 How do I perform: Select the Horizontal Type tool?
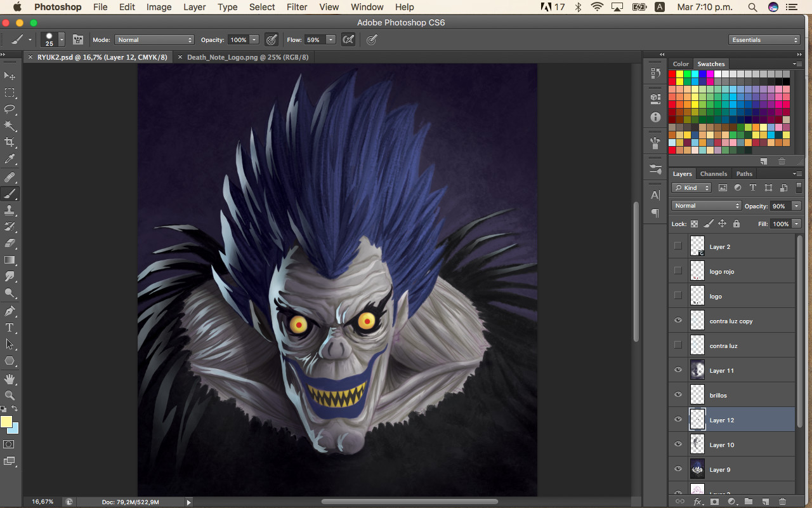10,328
